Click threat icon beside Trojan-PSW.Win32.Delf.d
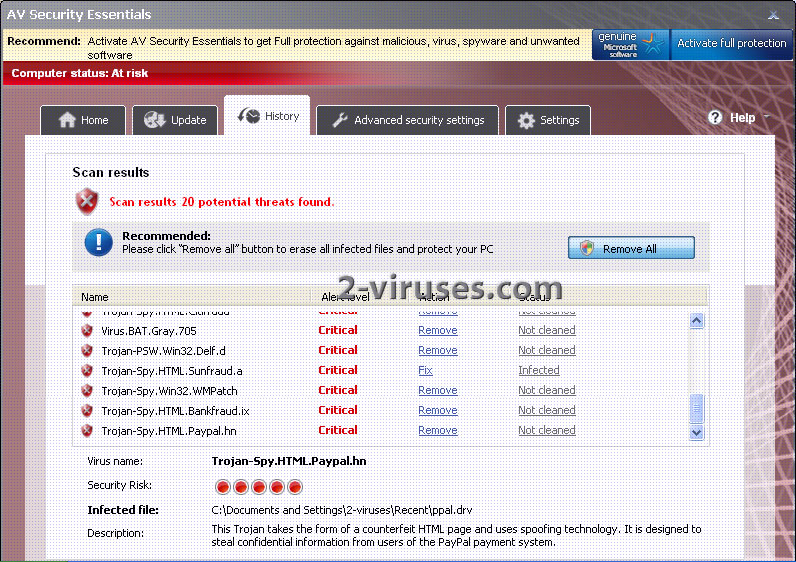Image resolution: width=796 pixels, height=562 pixels. coord(87,350)
